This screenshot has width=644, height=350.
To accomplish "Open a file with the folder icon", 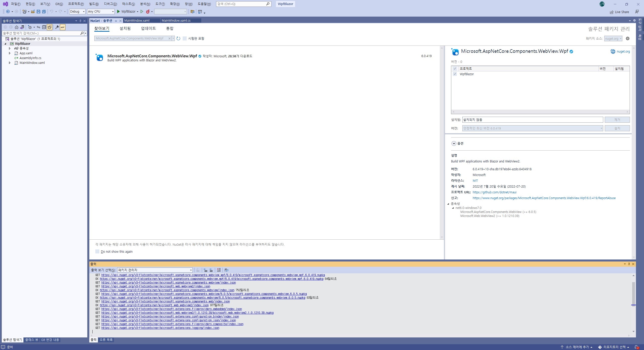I will click(33, 12).
